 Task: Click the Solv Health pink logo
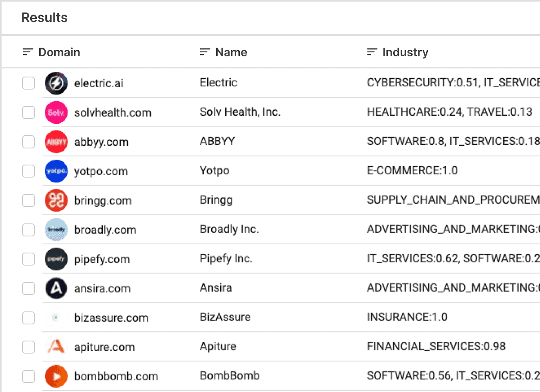56,112
